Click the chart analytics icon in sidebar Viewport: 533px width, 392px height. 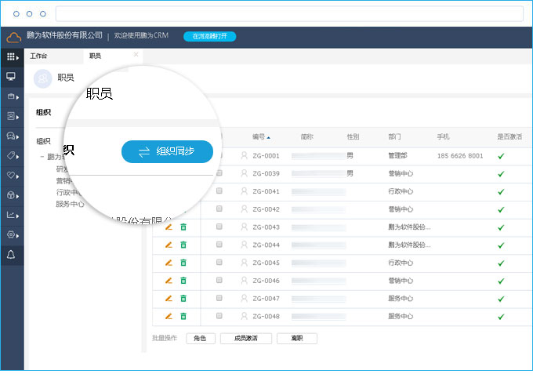(11, 215)
